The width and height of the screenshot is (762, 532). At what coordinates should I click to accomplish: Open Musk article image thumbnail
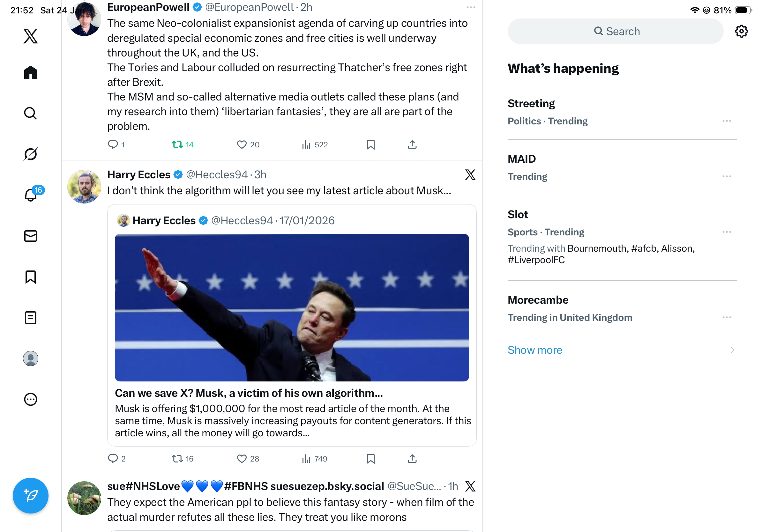[291, 307]
